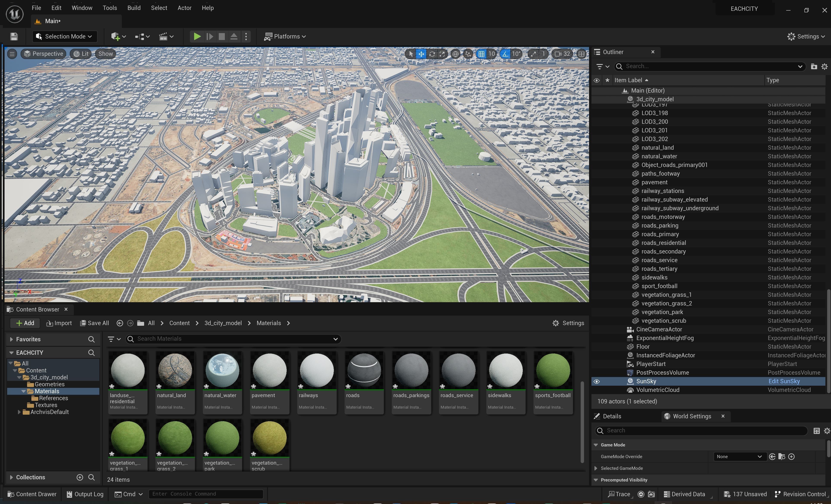Click Import in Content Browser
Image resolution: width=831 pixels, height=504 pixels.
(x=59, y=323)
